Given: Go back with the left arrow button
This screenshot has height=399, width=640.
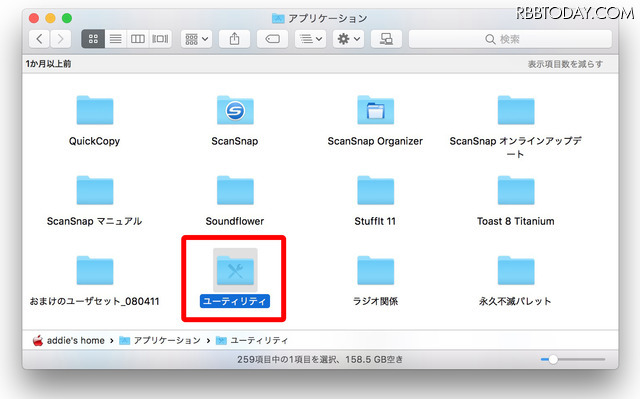Looking at the screenshot, I should point(40,39).
